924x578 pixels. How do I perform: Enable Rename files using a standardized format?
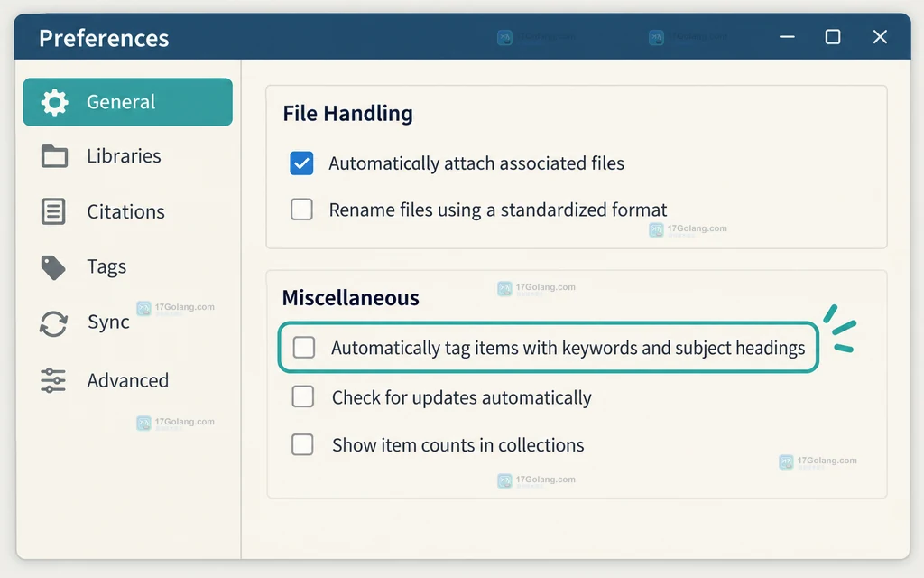pyautogui.click(x=301, y=210)
